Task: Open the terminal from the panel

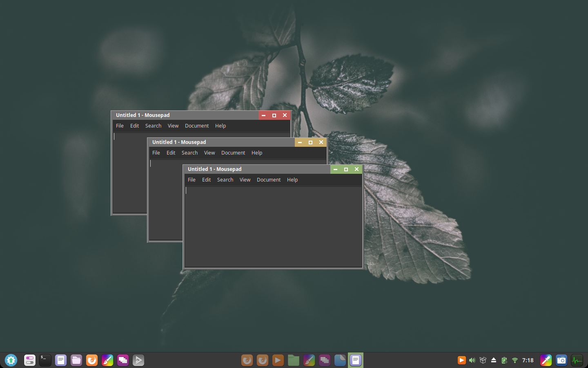Action: click(45, 360)
